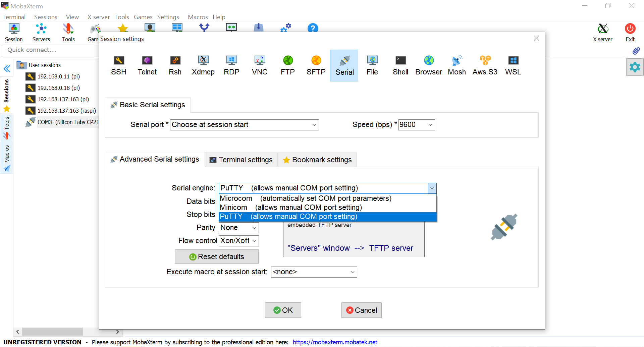This screenshot has height=347, width=644.
Task: Open the Serial port dropdown
Action: click(245, 125)
